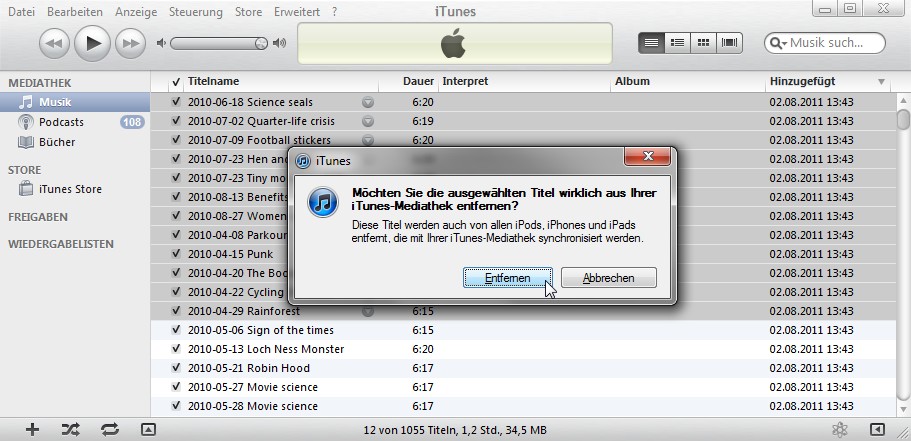Click the Podcasts 108 badge
Image resolution: width=911 pixels, height=441 pixels.
click(x=132, y=122)
